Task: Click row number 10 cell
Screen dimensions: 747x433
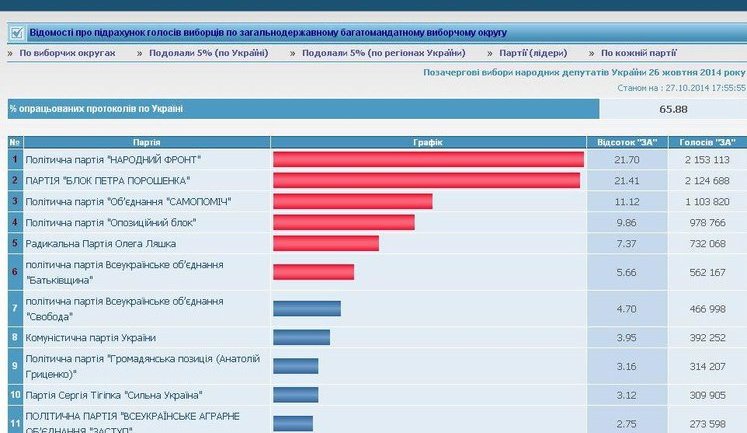Action: [x=15, y=395]
